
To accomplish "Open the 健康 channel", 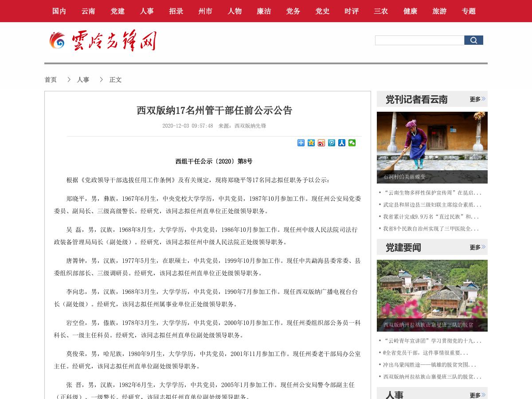I will 410,11.
